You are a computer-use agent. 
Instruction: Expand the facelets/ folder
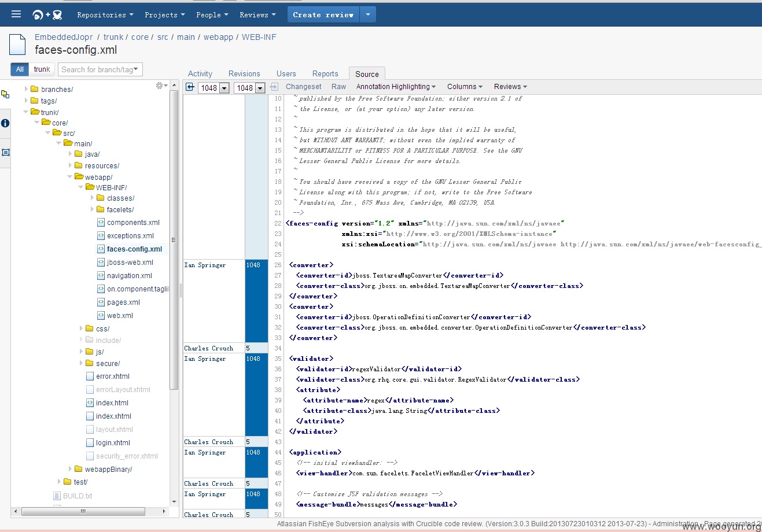[92, 209]
